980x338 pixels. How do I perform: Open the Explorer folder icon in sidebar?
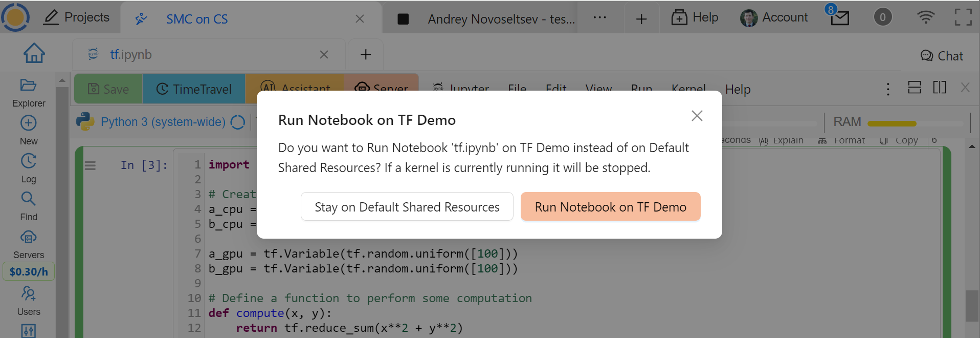pos(28,86)
